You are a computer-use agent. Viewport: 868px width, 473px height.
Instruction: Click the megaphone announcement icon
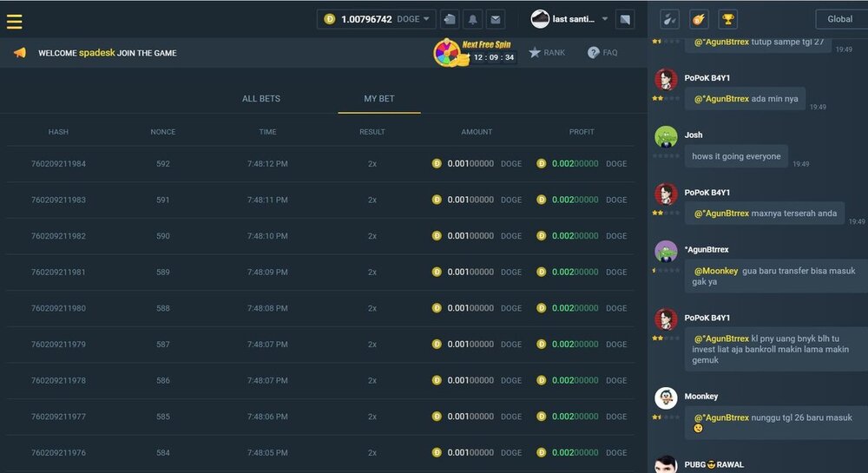pos(19,53)
